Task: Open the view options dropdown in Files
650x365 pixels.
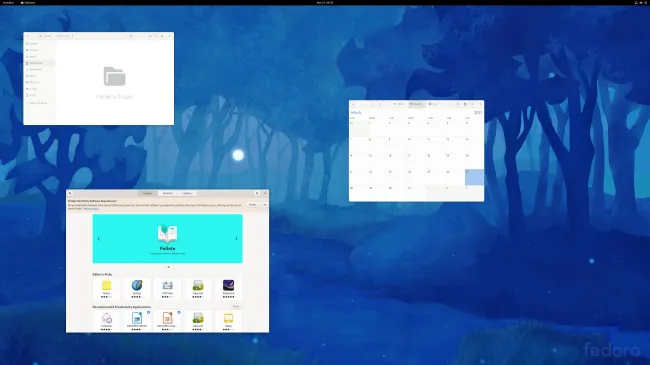Action: [x=155, y=36]
